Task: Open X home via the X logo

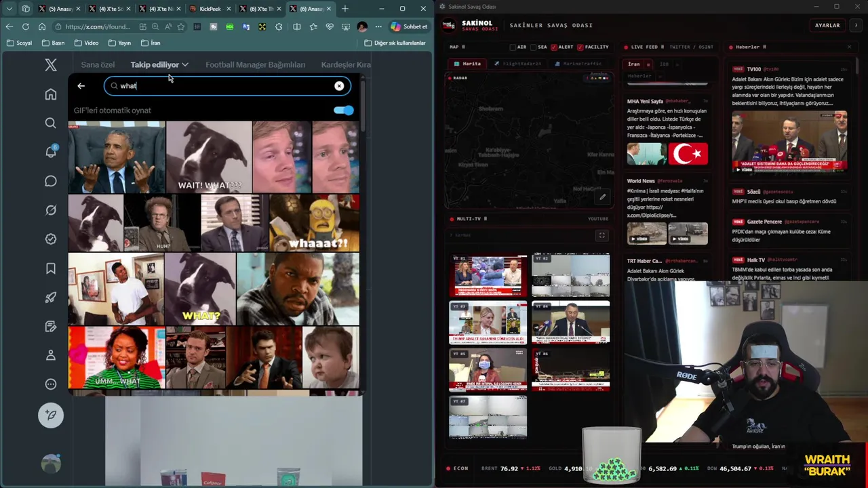Action: 51,65
